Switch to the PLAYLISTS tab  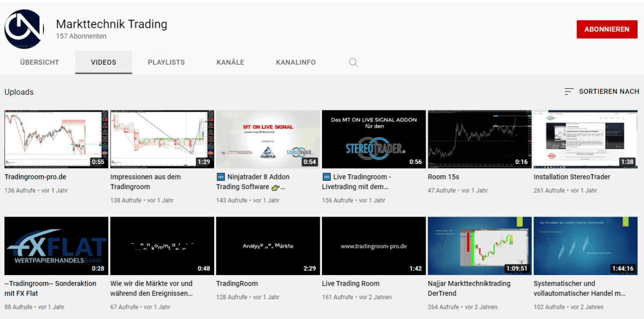click(x=166, y=62)
